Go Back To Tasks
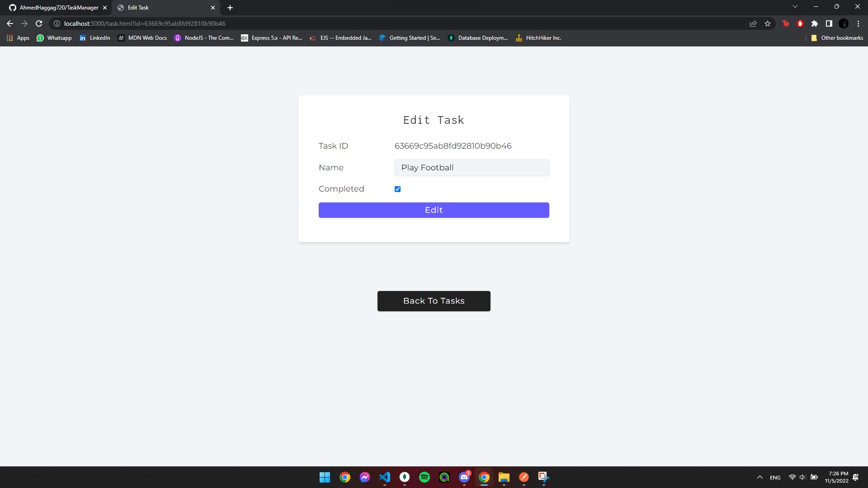The height and width of the screenshot is (488, 868). tap(434, 301)
